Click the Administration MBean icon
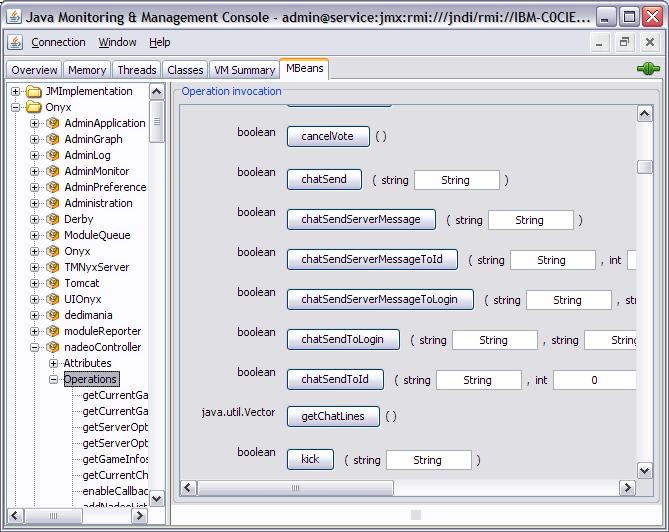 pyautogui.click(x=52, y=203)
